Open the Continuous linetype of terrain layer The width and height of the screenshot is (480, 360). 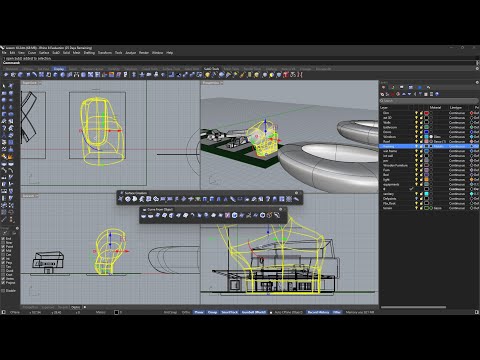click(457, 208)
